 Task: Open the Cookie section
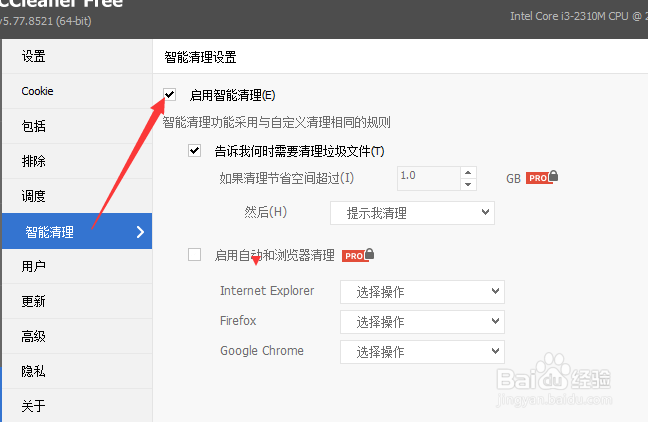tap(77, 91)
